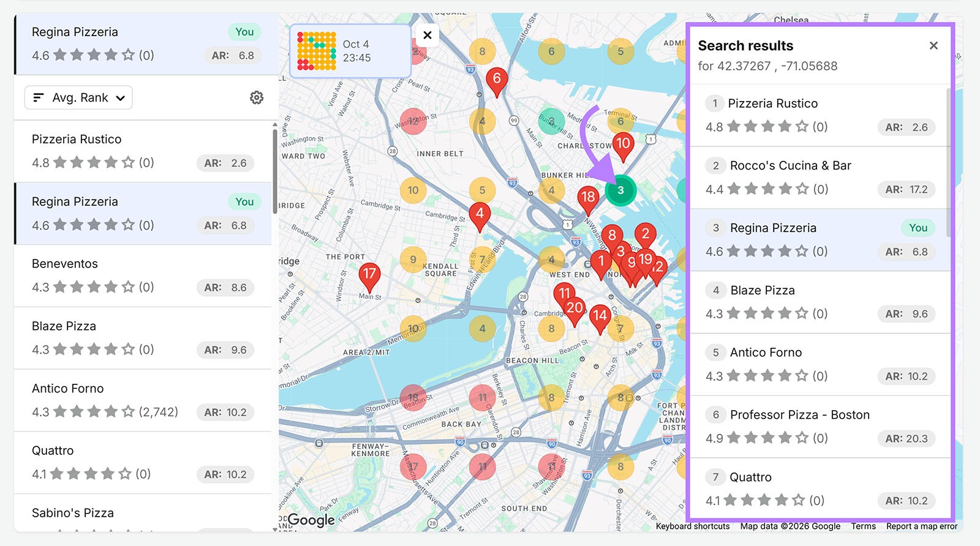Viewport: 980px width, 546px height.
Task: Click red map pin number 1
Action: tap(601, 265)
